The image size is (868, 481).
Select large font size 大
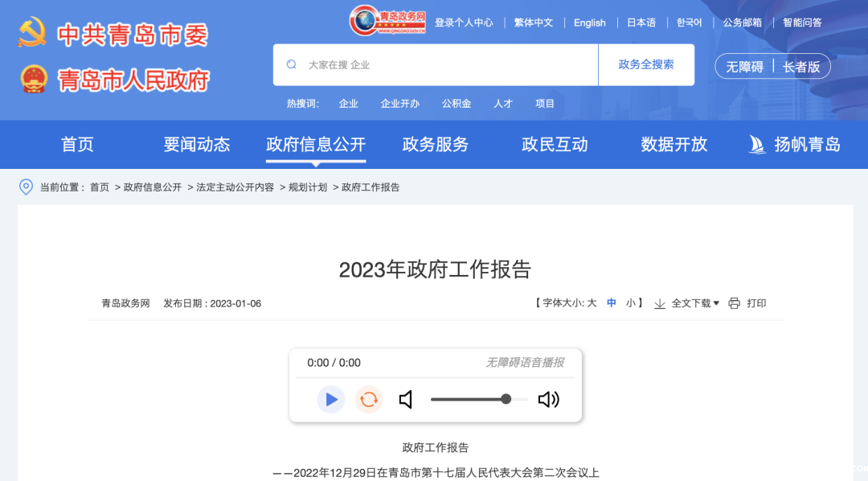(592, 303)
